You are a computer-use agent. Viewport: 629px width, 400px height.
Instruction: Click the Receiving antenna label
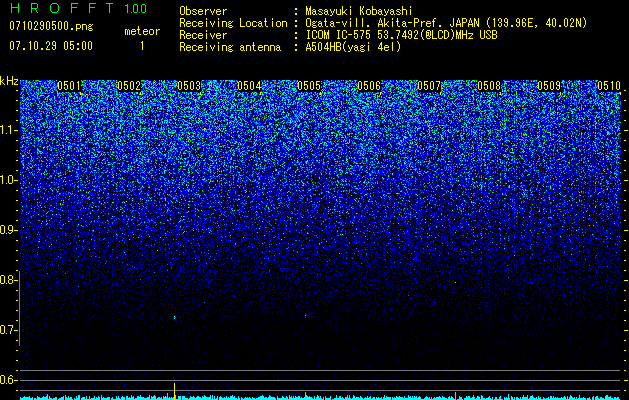[230, 47]
